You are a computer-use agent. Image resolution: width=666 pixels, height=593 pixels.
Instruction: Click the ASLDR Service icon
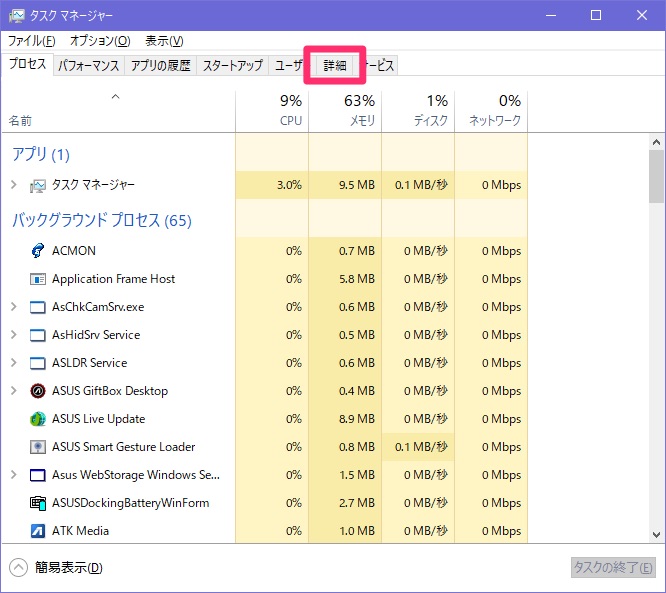37,363
